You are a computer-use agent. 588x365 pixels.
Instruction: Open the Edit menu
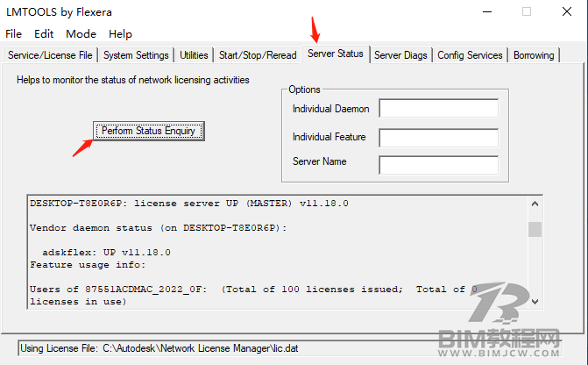pyautogui.click(x=44, y=34)
